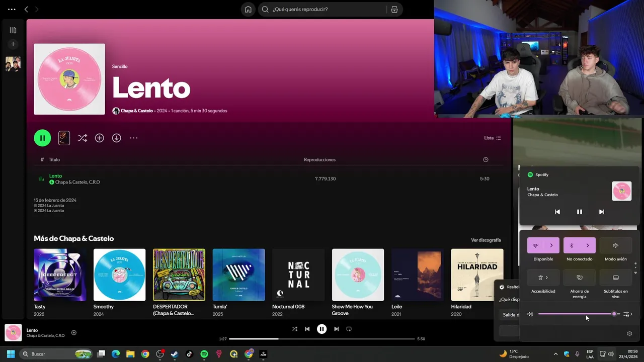Open language input ESP LAA indicator
The height and width of the screenshot is (362, 644).
(x=590, y=354)
